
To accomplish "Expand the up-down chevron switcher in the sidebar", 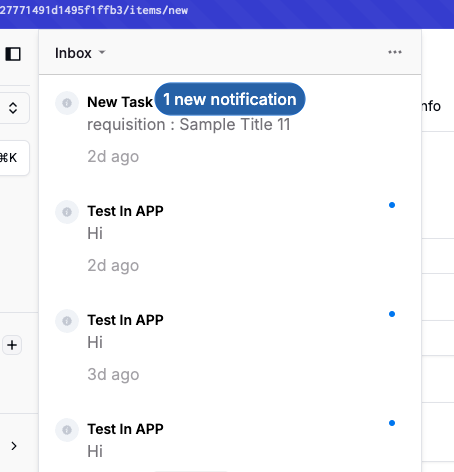I will [x=13, y=108].
